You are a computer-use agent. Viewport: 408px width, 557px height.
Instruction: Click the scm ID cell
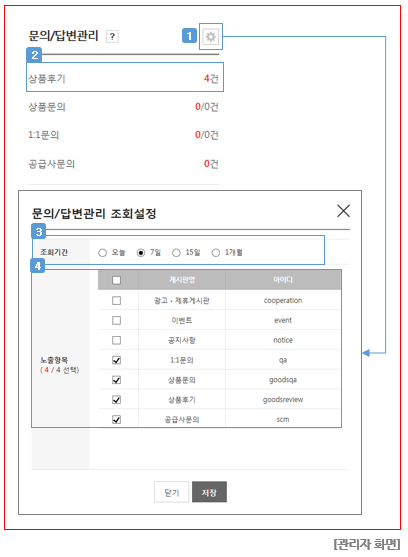(283, 419)
